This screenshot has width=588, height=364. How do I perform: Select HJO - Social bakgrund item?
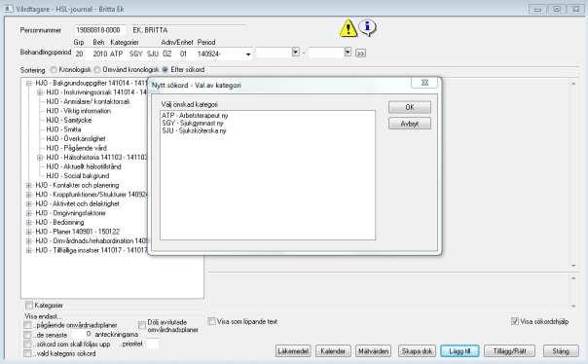[x=78, y=176]
